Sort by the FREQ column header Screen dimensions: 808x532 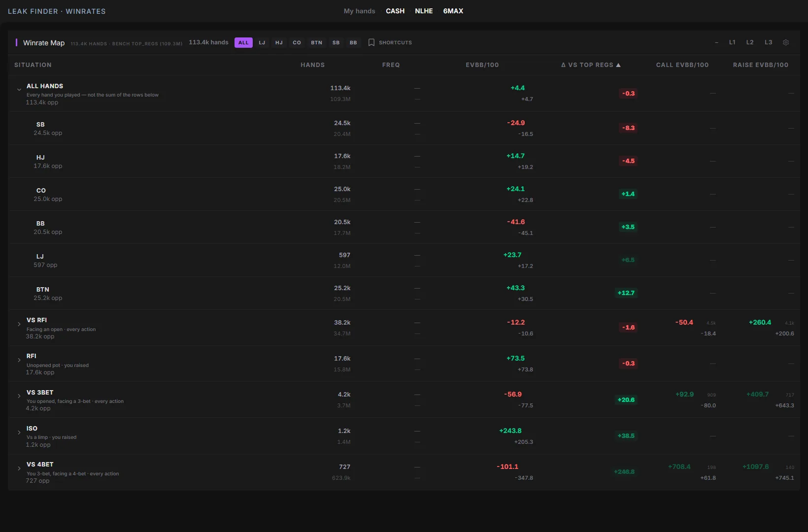coord(391,65)
